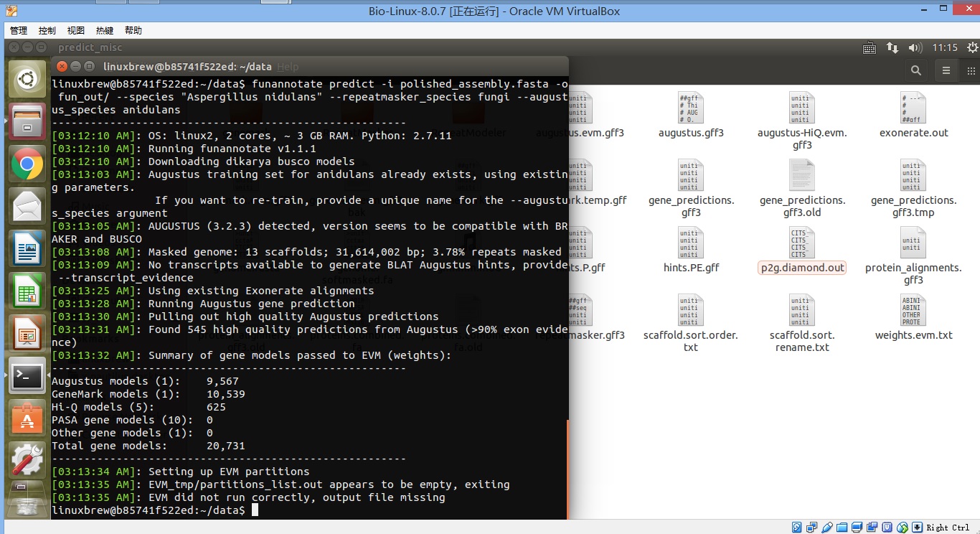The width and height of the screenshot is (980, 534).
Task: Open the session gear menu on the top panel
Action: (x=973, y=47)
